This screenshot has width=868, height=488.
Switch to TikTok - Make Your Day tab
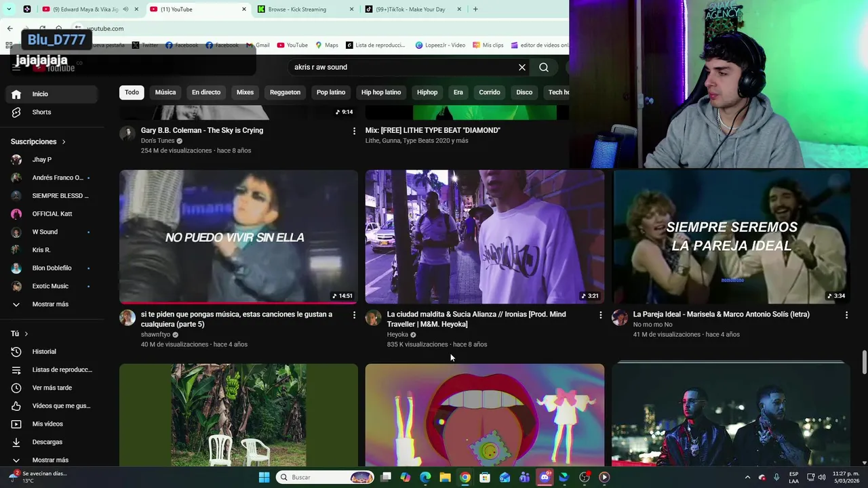click(x=412, y=9)
